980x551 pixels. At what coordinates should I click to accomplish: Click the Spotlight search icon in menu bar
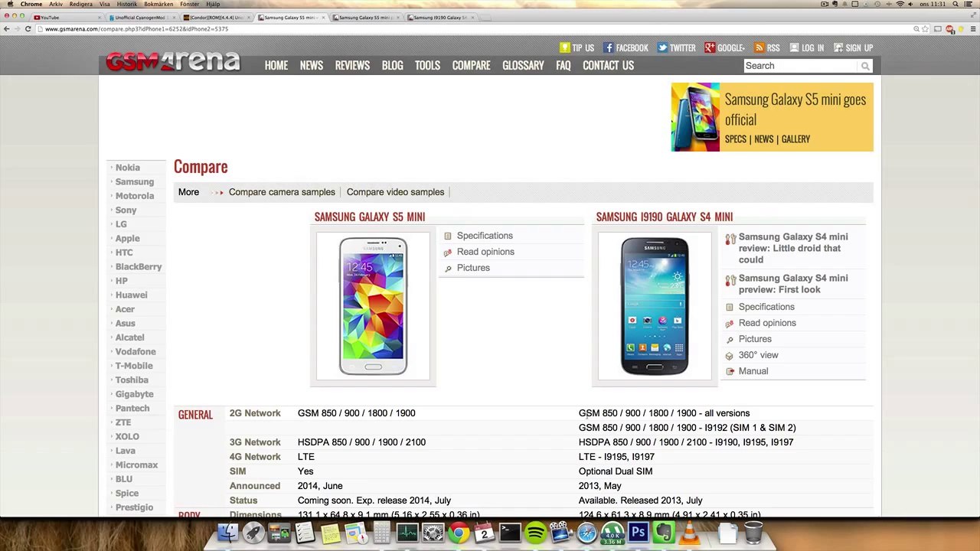pyautogui.click(x=955, y=4)
